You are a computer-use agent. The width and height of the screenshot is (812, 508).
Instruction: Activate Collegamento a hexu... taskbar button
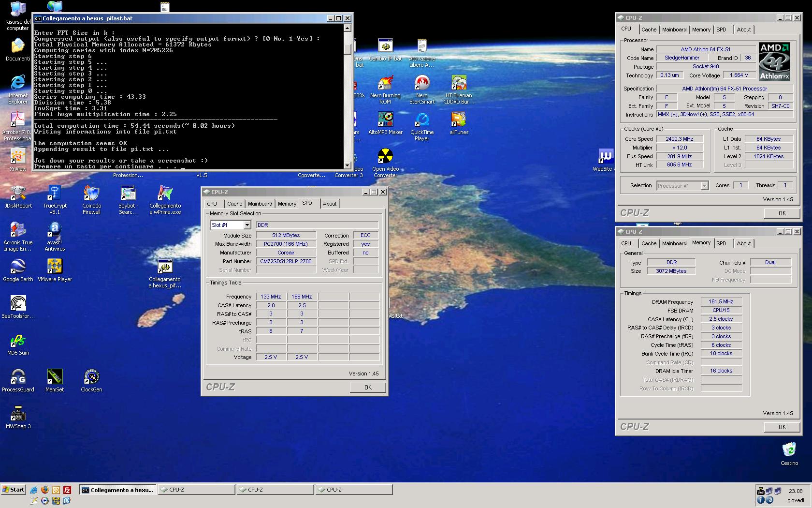pyautogui.click(x=118, y=490)
